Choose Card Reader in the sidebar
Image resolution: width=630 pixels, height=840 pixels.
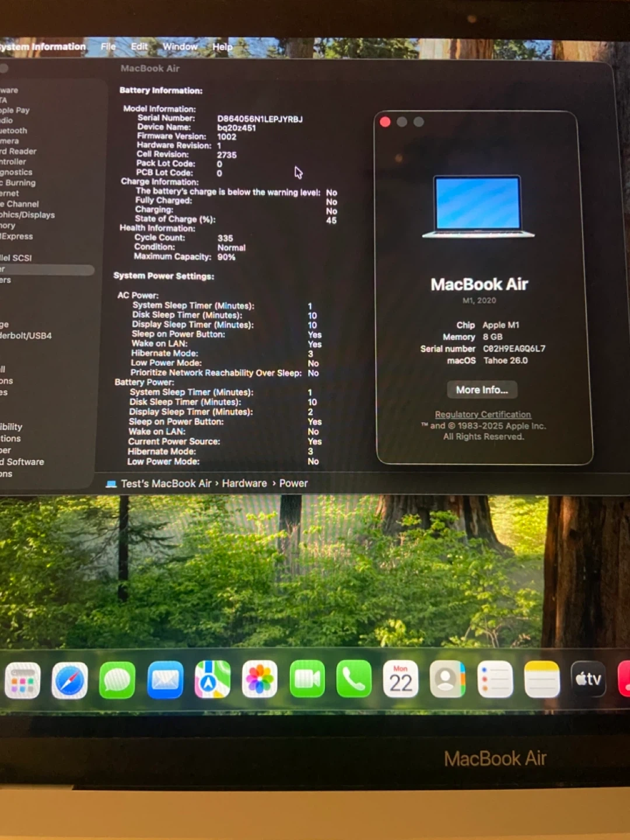(18, 151)
